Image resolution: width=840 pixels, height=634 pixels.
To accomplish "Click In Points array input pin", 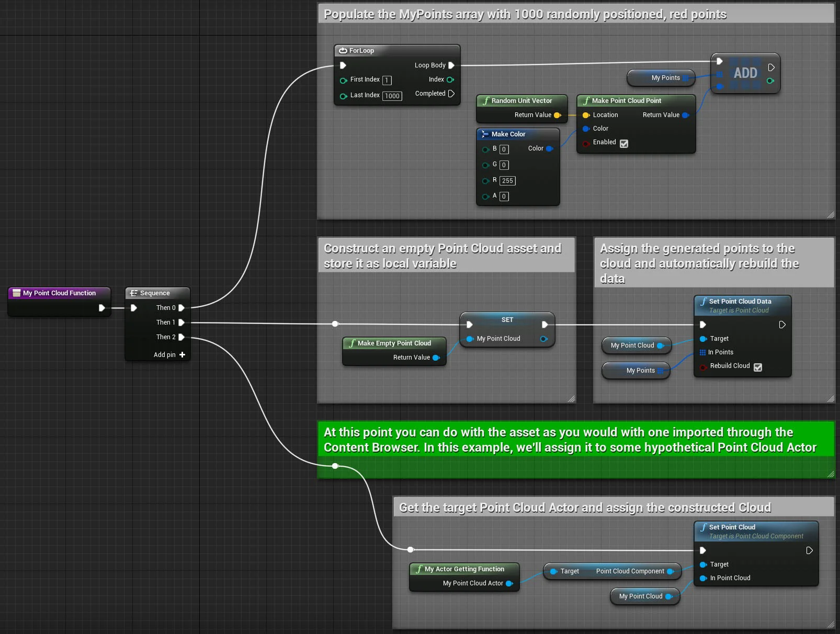I will coord(703,352).
